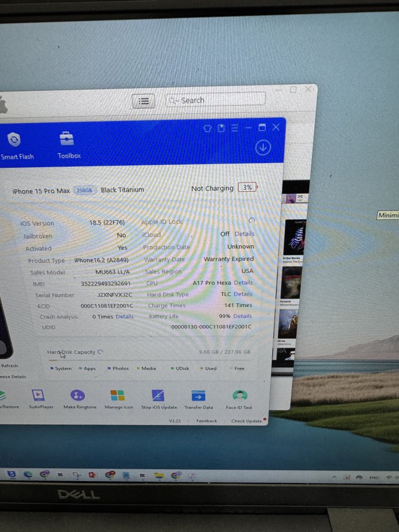Select the ECID value 000C11081EF2001C
The height and width of the screenshot is (532, 399).
point(107,305)
